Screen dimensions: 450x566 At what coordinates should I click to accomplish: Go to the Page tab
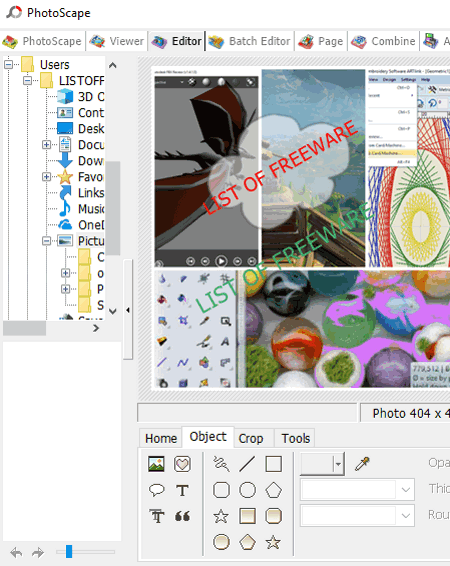coord(321,41)
